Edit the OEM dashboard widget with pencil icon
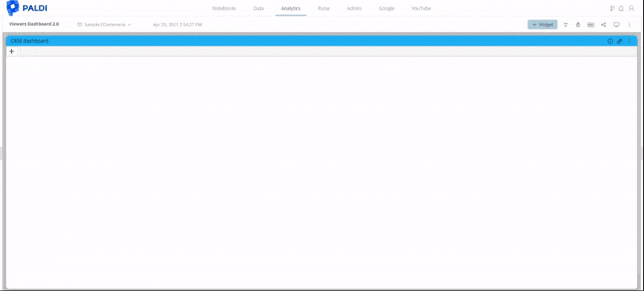 [619, 41]
